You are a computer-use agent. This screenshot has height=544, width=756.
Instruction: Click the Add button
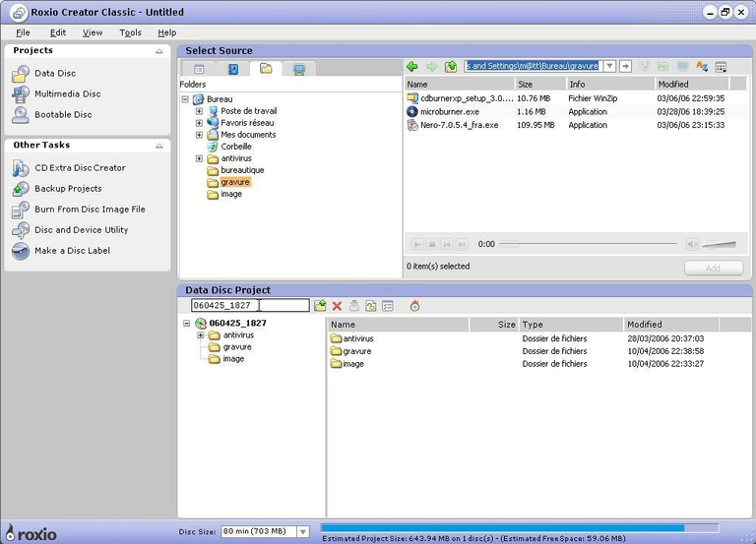713,268
